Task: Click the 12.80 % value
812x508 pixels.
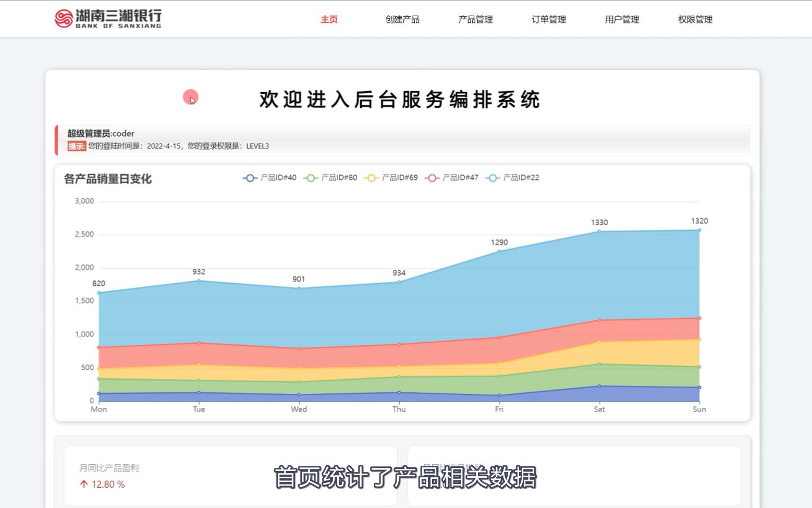Action: (x=108, y=485)
